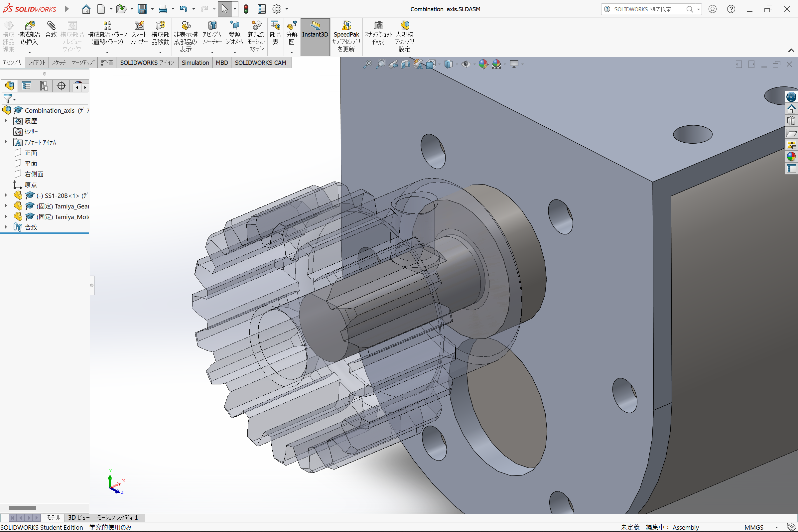Open Edit Appearance color sphere icon

(x=483, y=64)
